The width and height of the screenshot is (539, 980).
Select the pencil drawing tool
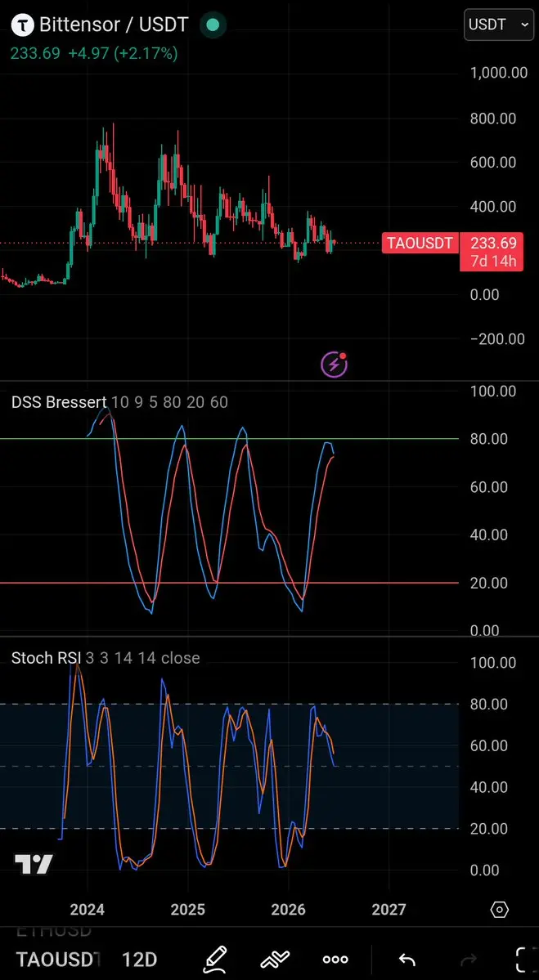pyautogui.click(x=213, y=958)
